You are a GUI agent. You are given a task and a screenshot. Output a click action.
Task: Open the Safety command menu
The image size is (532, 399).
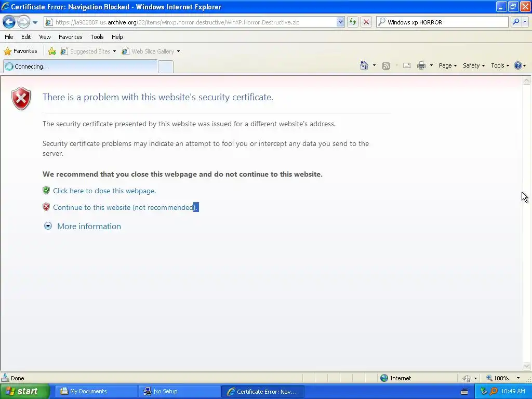[x=474, y=65]
